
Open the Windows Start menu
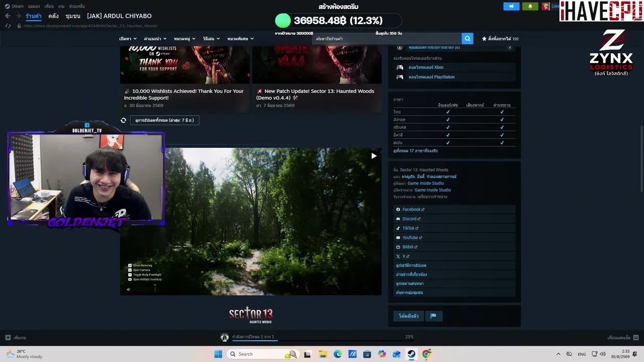218,354
